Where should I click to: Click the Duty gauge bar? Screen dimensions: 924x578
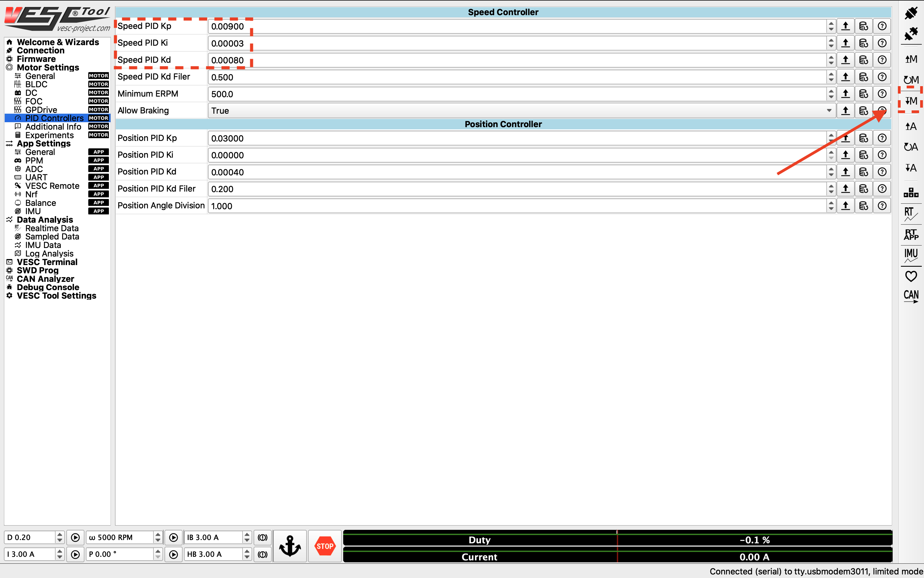click(x=617, y=538)
